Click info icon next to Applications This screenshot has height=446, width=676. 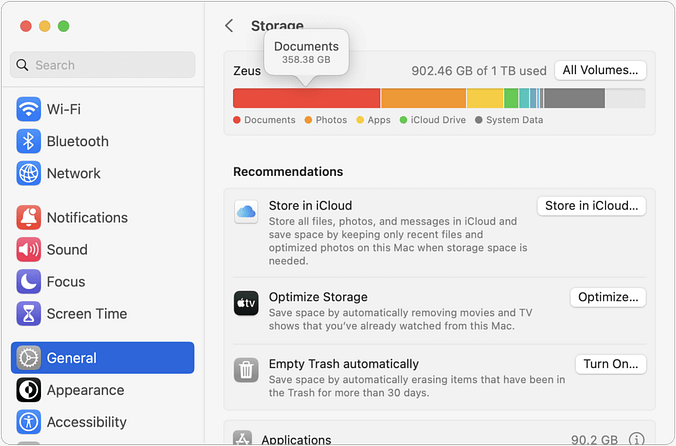pos(636,439)
